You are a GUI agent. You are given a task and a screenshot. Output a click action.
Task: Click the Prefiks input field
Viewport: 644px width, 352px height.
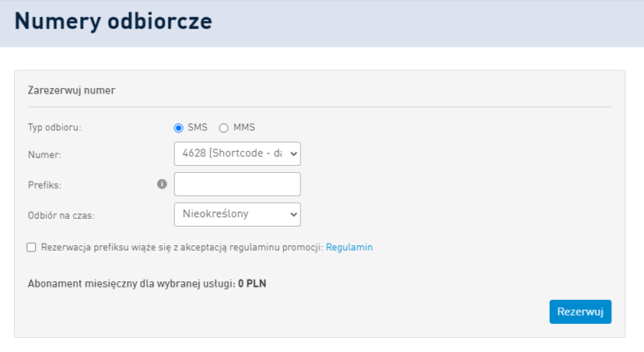(237, 184)
